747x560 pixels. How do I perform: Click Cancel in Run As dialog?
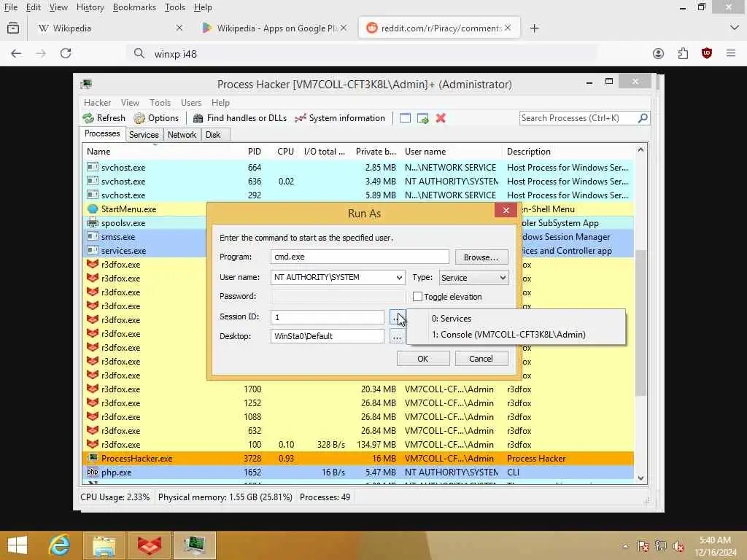click(x=481, y=359)
